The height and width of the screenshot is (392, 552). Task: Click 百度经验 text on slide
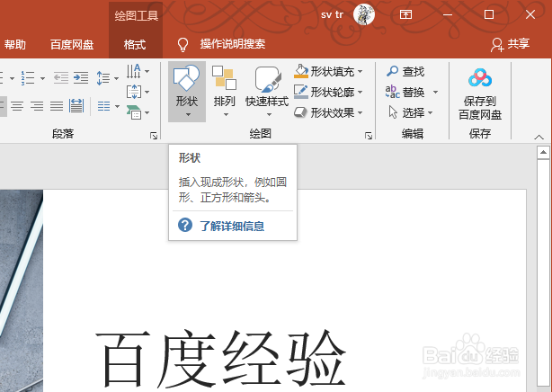pos(221,359)
